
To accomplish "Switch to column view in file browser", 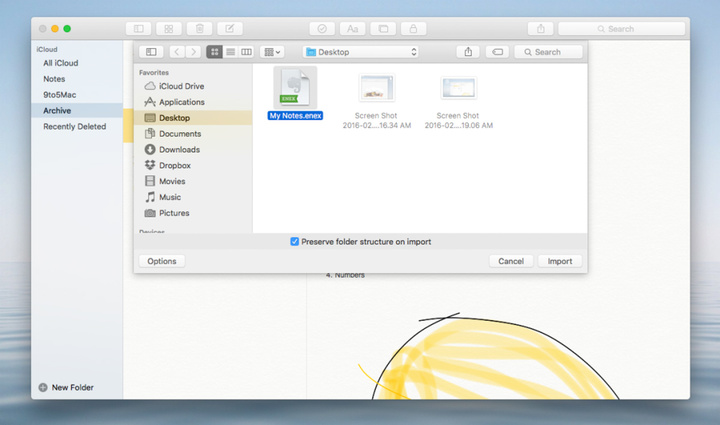I will 246,51.
